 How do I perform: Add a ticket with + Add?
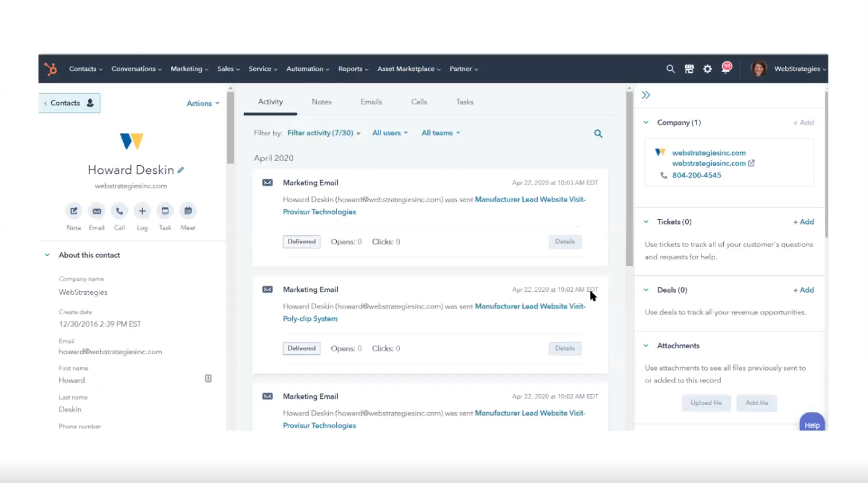click(804, 222)
